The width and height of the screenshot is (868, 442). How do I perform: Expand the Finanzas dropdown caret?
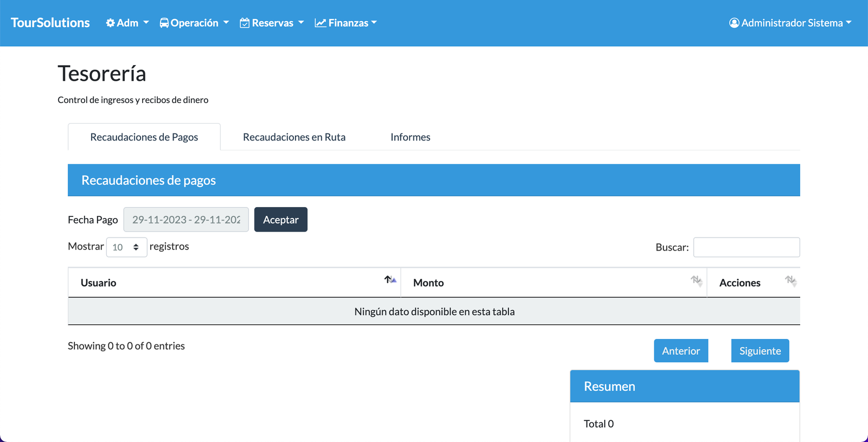pos(374,23)
